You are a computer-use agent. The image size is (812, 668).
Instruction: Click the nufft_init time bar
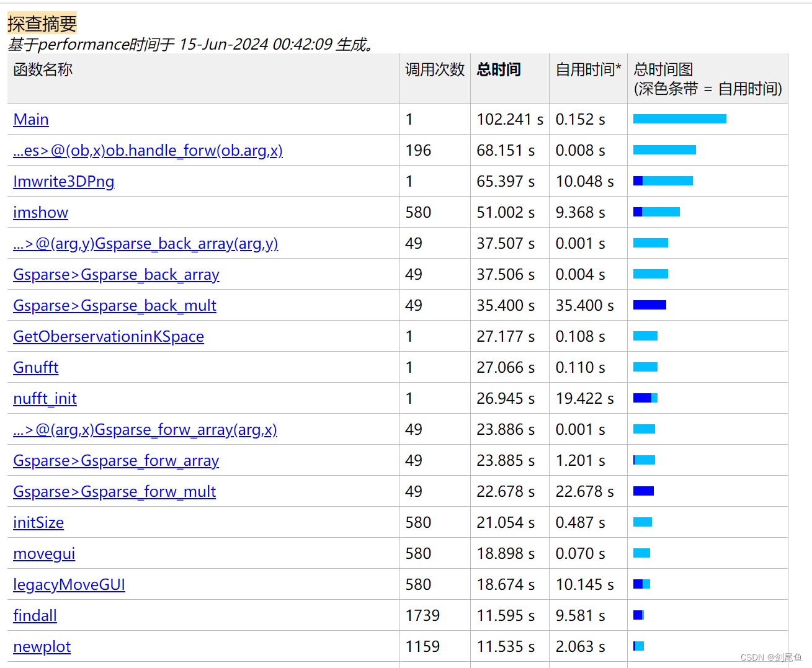(645, 398)
